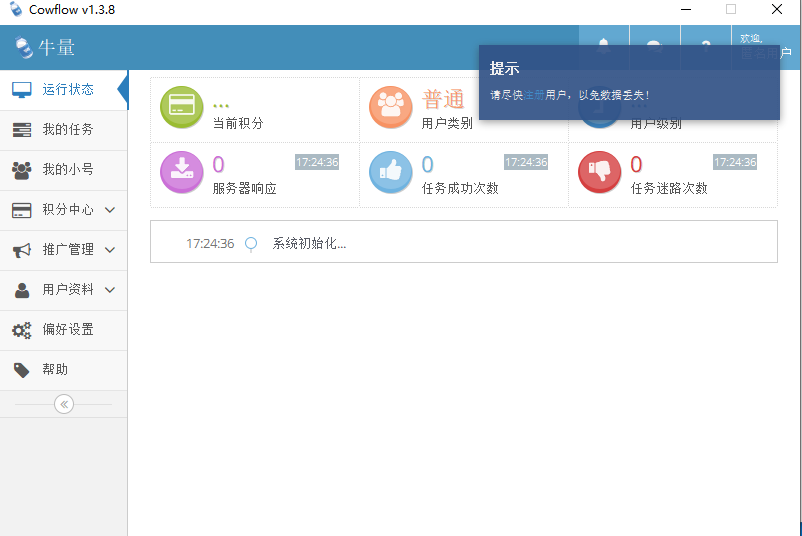Go to 我的小号 in the sidebar
The image size is (802, 536).
coord(67,169)
